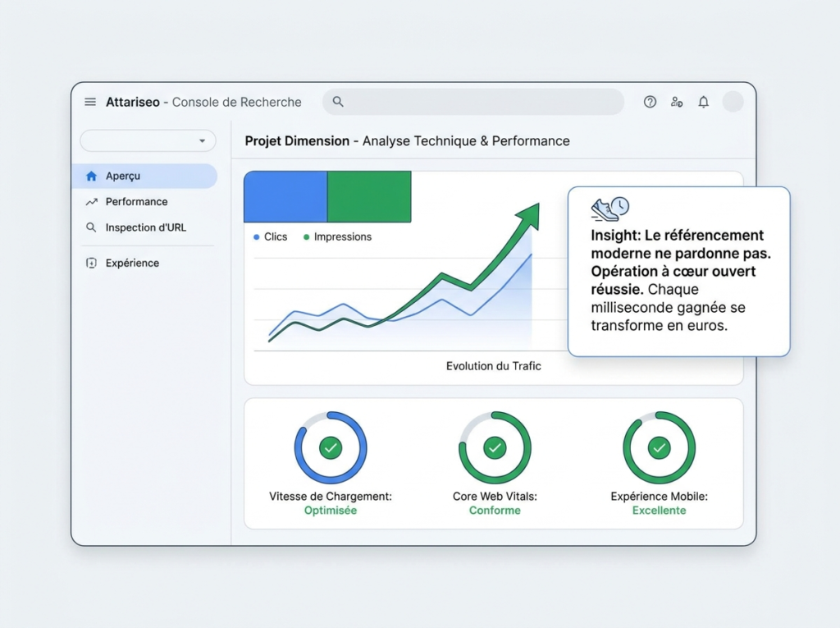Click the green Impressions summary block

point(369,197)
